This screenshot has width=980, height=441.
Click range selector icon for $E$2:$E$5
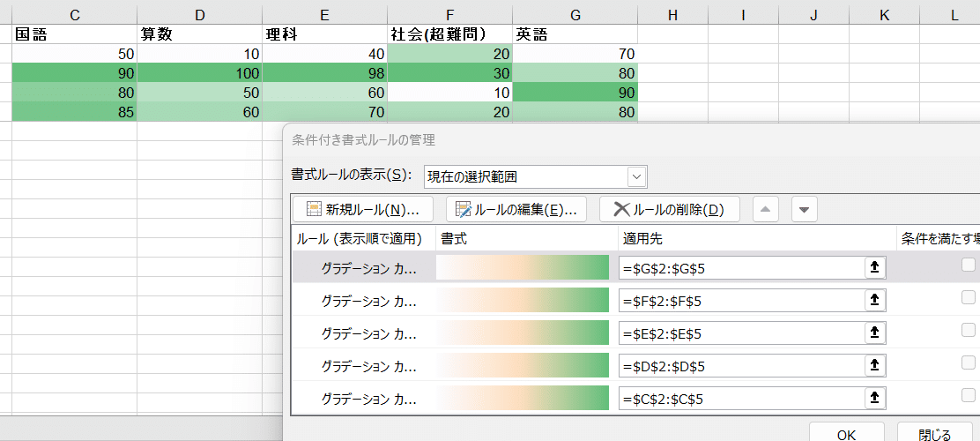coord(875,333)
